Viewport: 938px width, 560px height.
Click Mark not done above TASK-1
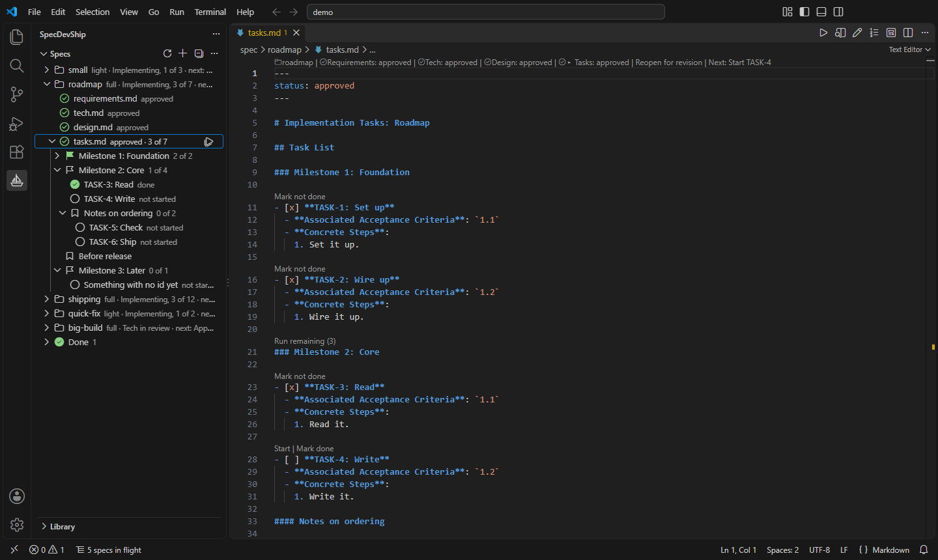[300, 196]
